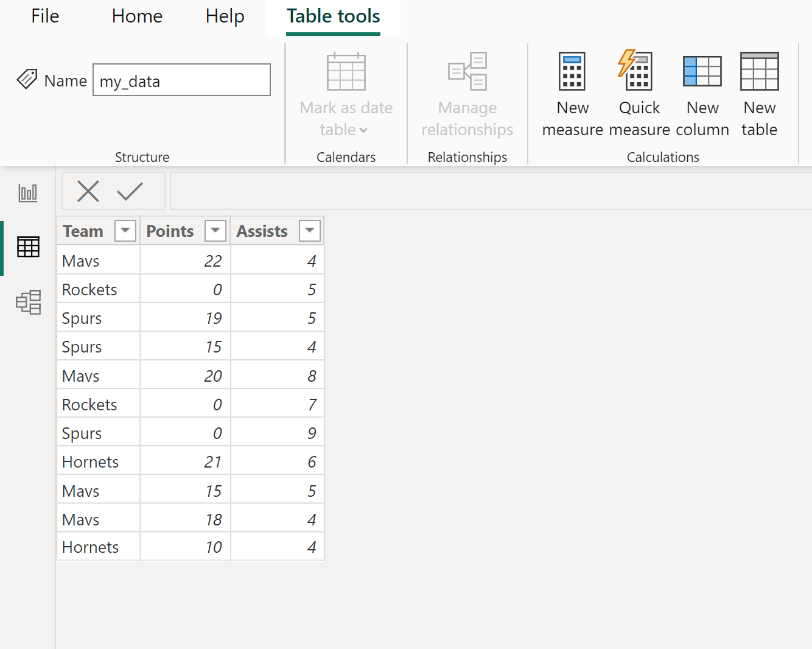
Task: Add a New column to the table
Action: click(x=702, y=71)
